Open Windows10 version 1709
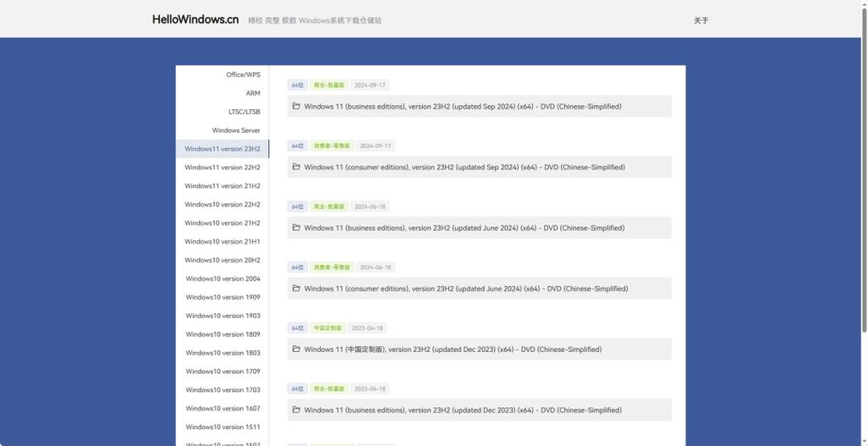 (x=222, y=372)
